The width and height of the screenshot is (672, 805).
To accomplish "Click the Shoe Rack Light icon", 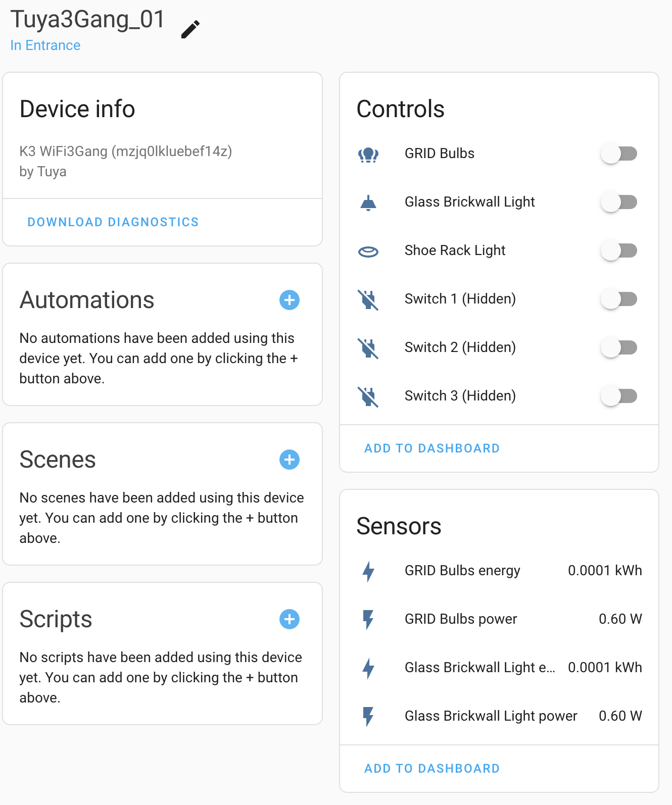I will (x=368, y=250).
